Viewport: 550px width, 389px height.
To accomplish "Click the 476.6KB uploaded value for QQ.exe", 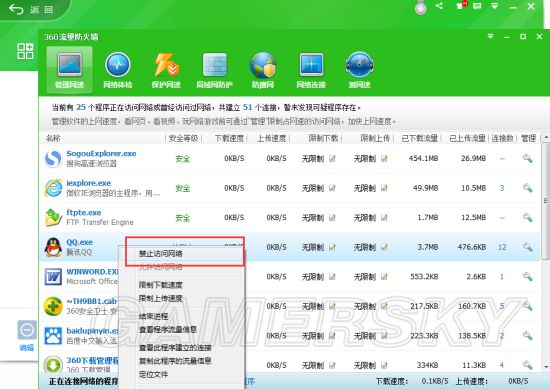I will click(471, 247).
